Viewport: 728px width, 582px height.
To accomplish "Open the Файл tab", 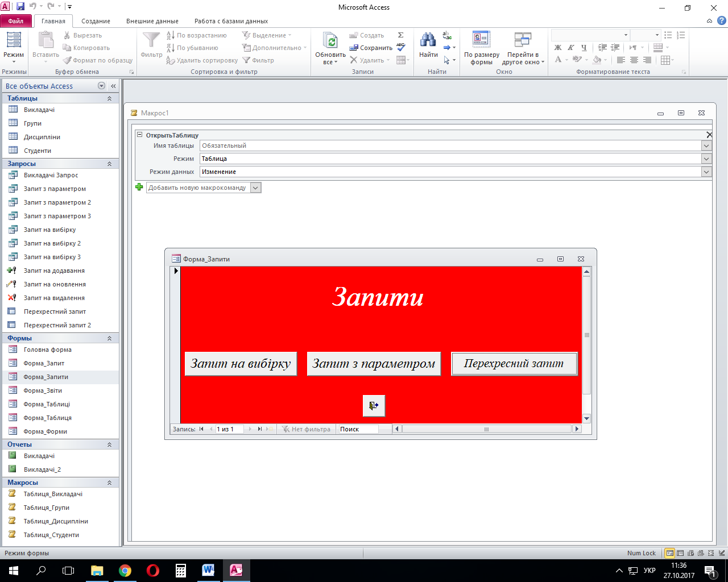I will (x=16, y=21).
